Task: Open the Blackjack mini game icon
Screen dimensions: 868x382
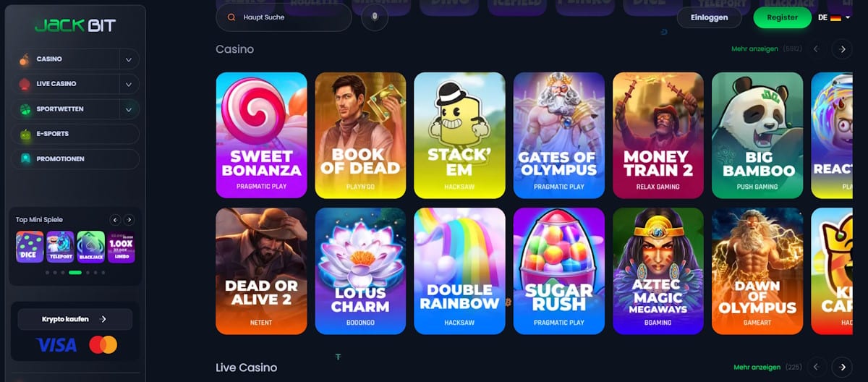Action: click(x=90, y=247)
